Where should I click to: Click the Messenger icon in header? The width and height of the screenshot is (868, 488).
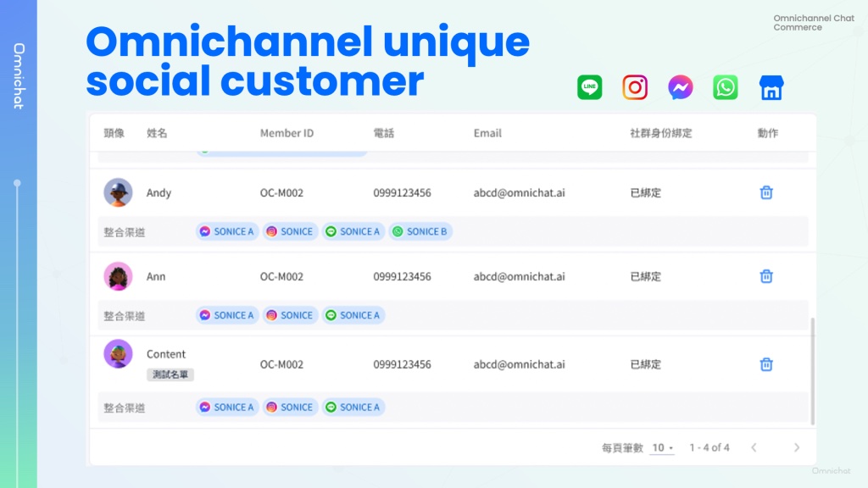(x=680, y=87)
